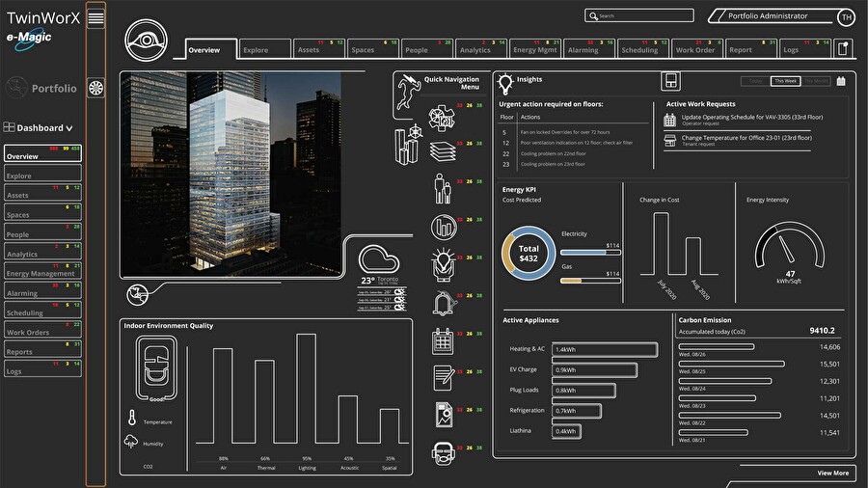Viewport: 868px width, 488px height.
Task: Switch to the Work Order tab
Action: [697, 48]
